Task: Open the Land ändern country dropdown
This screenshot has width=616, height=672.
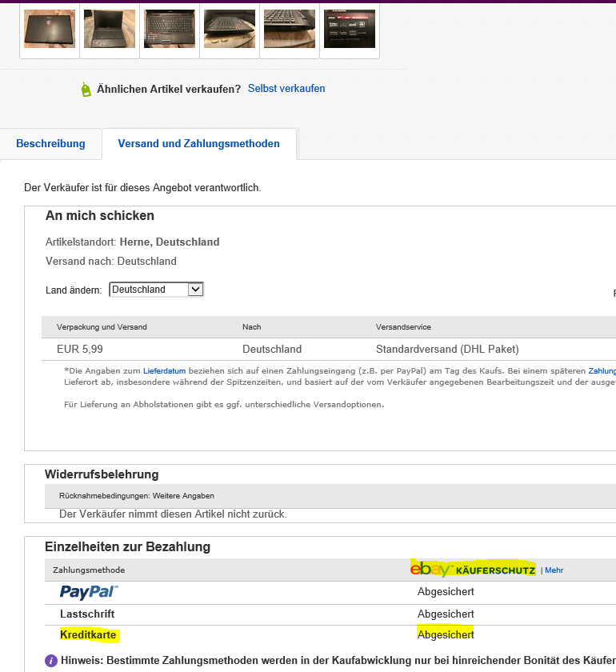Action: tap(157, 290)
